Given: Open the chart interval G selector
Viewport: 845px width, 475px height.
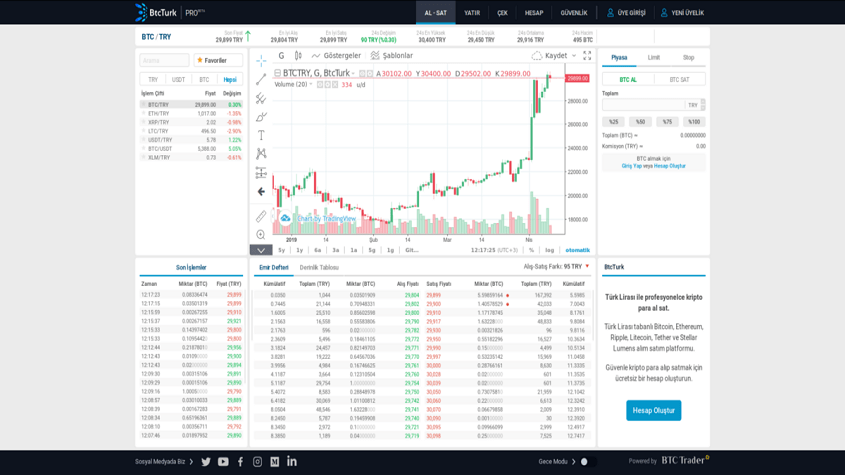Looking at the screenshot, I should (281, 56).
